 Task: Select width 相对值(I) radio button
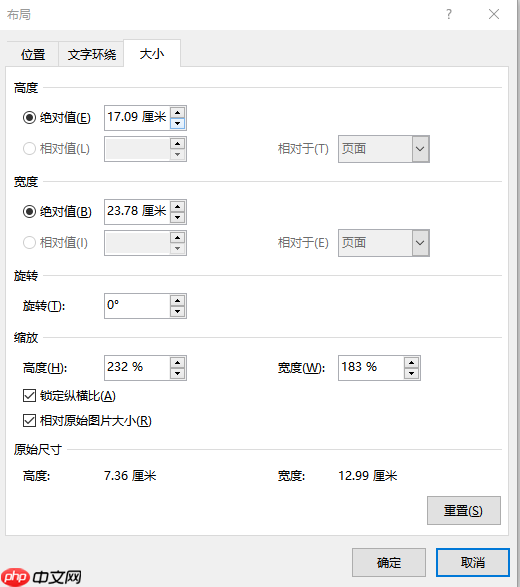pos(29,243)
